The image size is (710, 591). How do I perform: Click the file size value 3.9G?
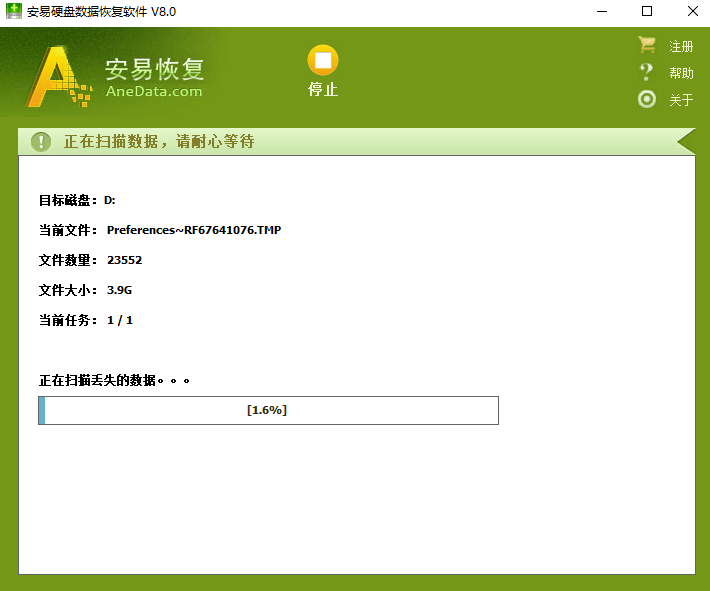click(x=120, y=290)
